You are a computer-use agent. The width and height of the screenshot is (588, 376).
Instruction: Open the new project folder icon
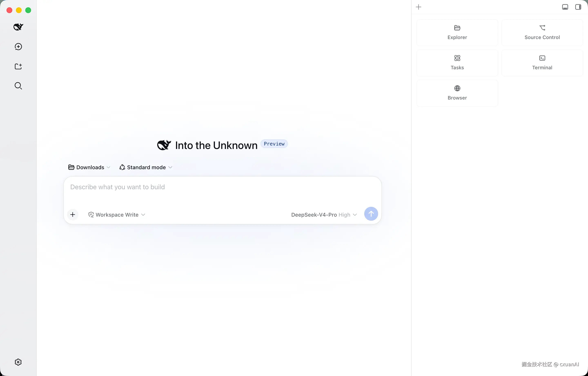point(18,66)
